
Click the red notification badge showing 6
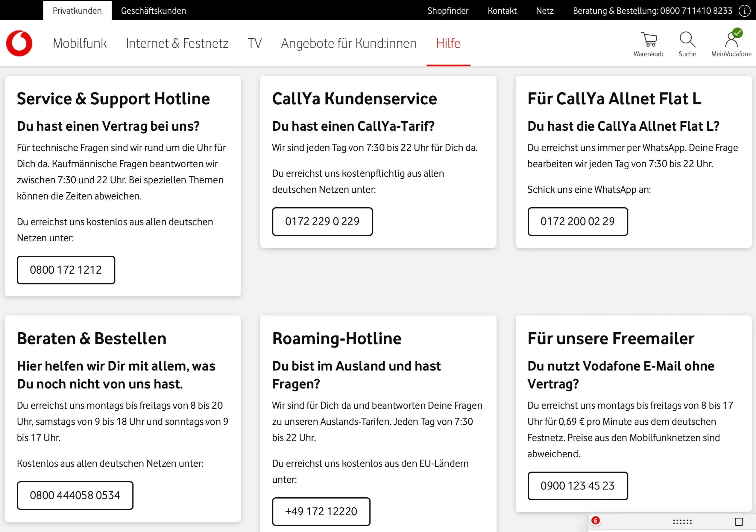[595, 520]
